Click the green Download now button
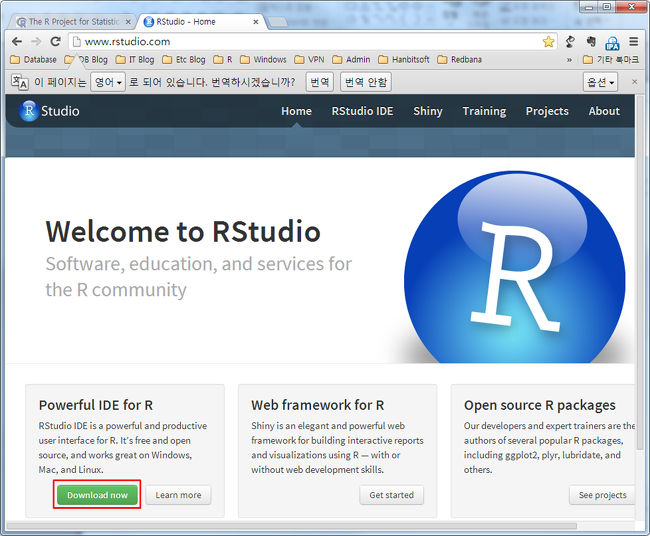 point(97,495)
